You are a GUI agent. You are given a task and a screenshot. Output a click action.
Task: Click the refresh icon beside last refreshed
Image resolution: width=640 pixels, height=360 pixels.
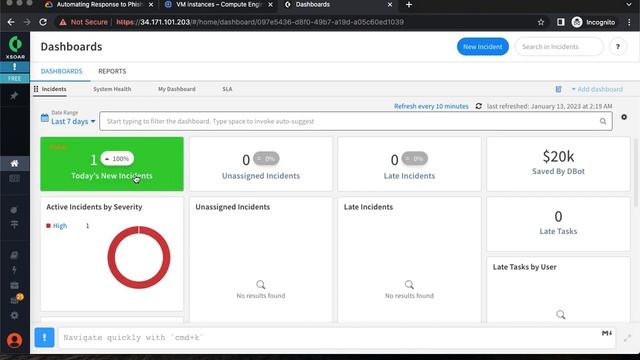click(x=478, y=106)
